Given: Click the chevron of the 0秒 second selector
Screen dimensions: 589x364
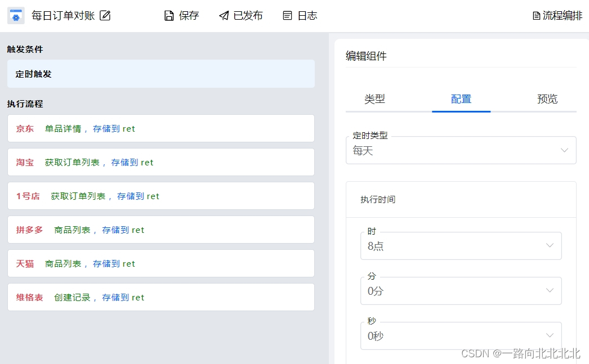Looking at the screenshot, I should (x=550, y=335).
